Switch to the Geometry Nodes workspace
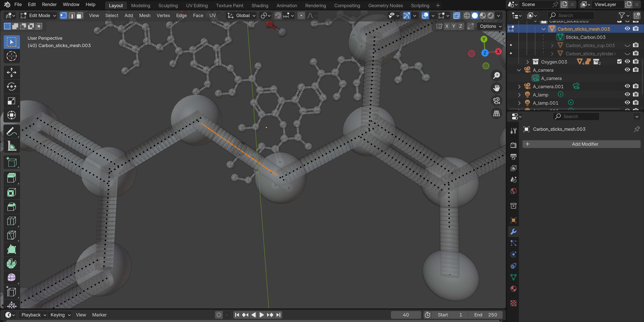The height and width of the screenshot is (322, 644). (385, 5)
